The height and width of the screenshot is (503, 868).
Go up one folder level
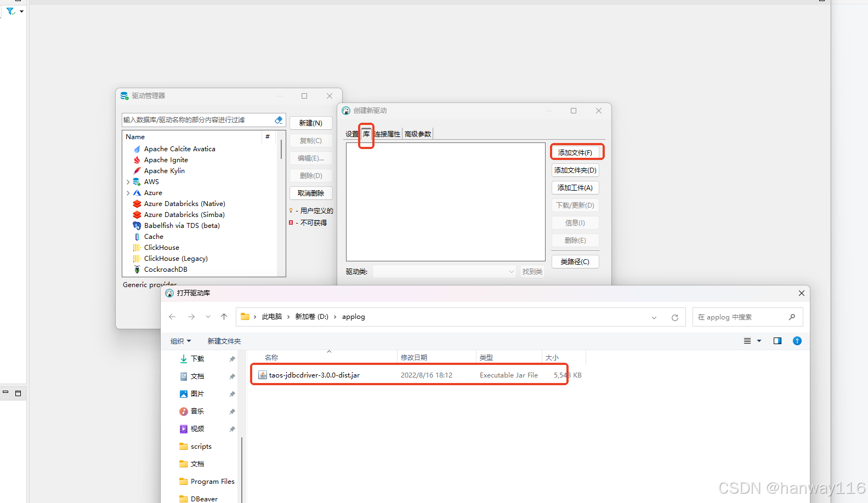click(224, 317)
